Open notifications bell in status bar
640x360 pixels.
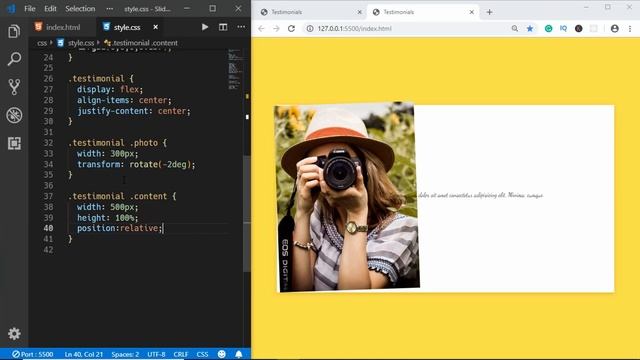tap(239, 354)
